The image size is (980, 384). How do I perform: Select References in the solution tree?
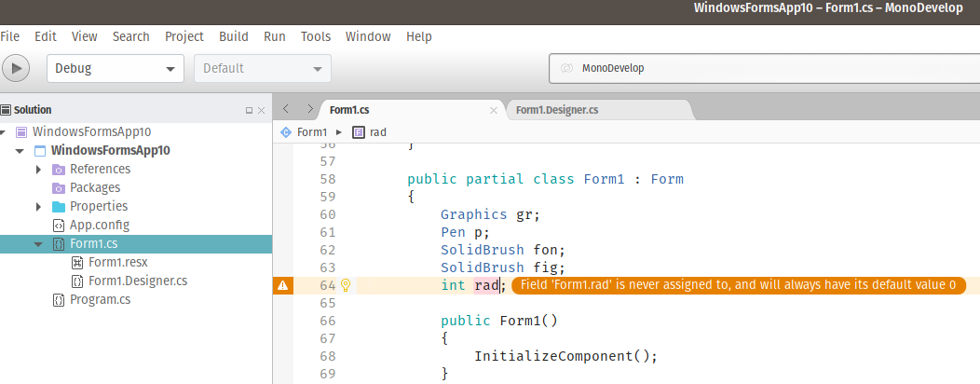[100, 169]
